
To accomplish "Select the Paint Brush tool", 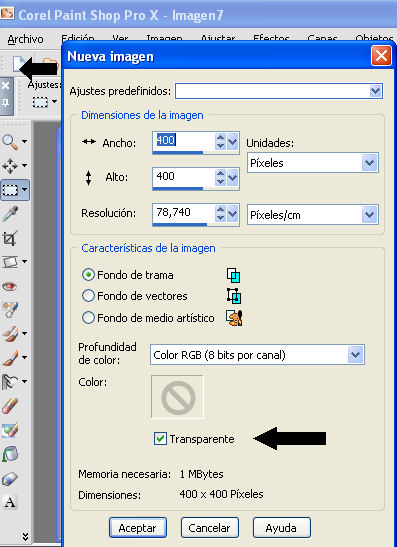I will click(10, 358).
